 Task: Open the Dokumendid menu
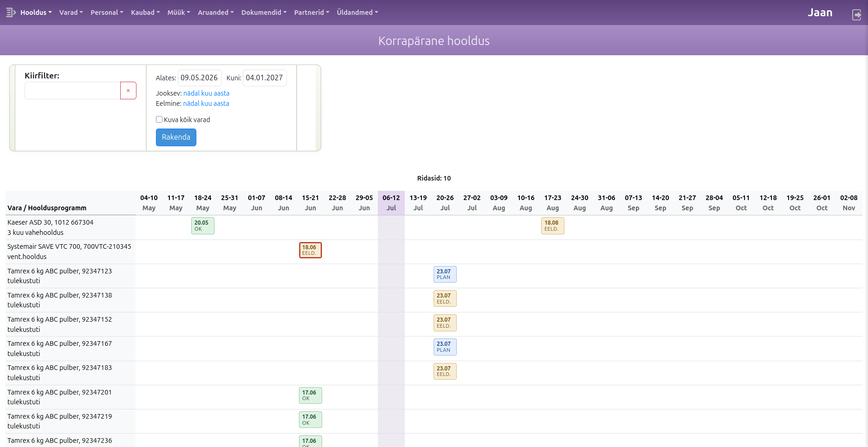[264, 13]
